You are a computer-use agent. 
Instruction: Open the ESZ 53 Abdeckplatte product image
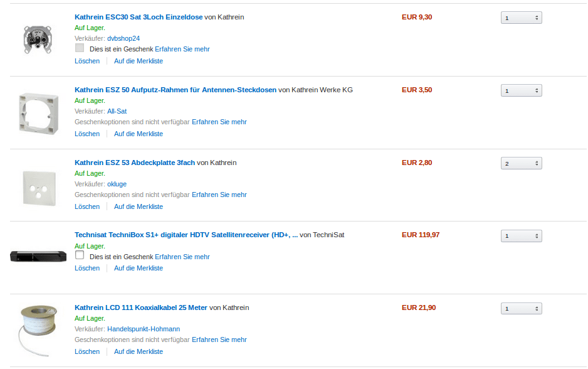[38, 185]
